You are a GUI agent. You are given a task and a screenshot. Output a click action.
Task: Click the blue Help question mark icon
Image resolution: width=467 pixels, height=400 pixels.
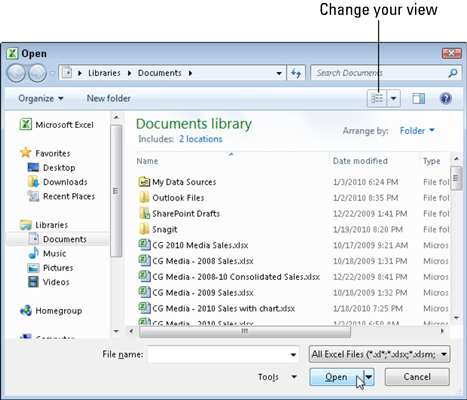click(446, 98)
